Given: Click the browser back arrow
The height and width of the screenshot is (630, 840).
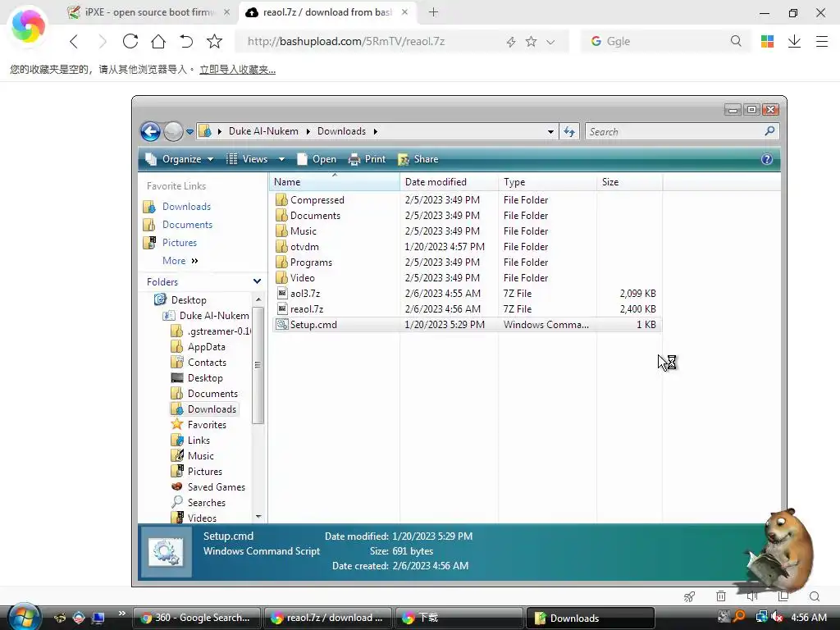Looking at the screenshot, I should click(x=74, y=41).
